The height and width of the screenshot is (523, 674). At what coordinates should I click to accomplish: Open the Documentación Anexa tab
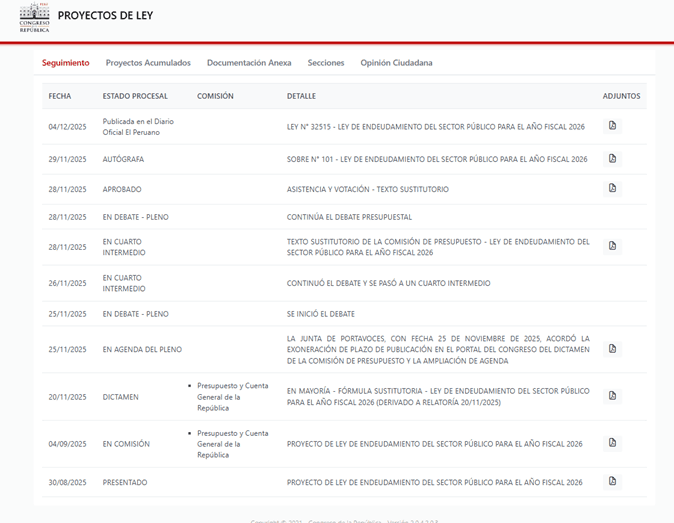click(249, 63)
